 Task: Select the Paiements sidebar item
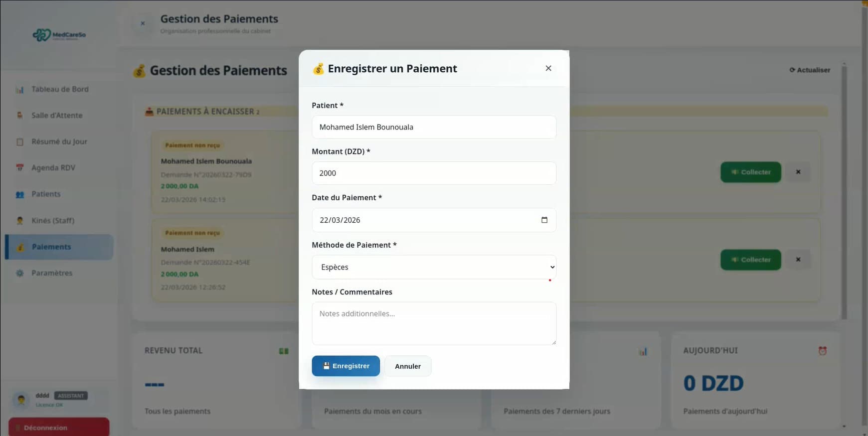tap(59, 247)
